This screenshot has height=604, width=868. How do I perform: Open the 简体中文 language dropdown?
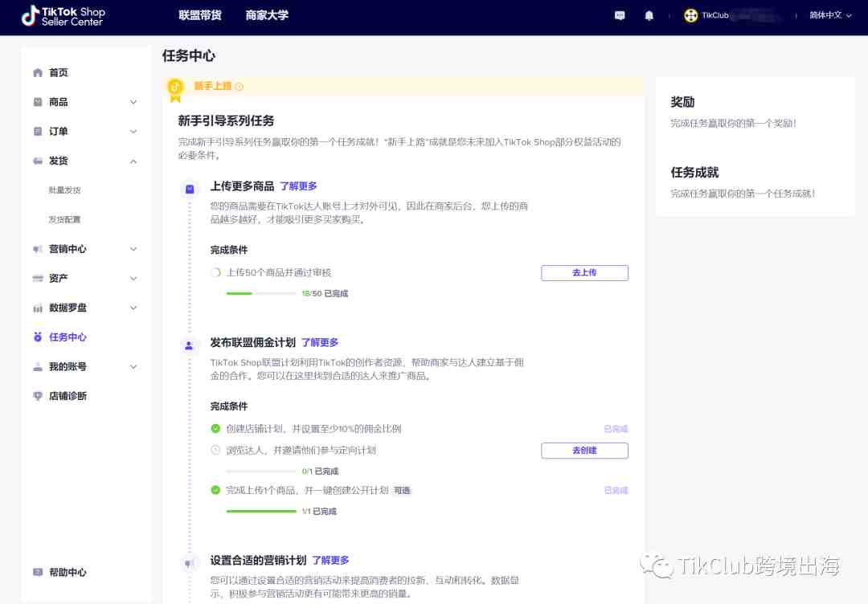pos(830,15)
